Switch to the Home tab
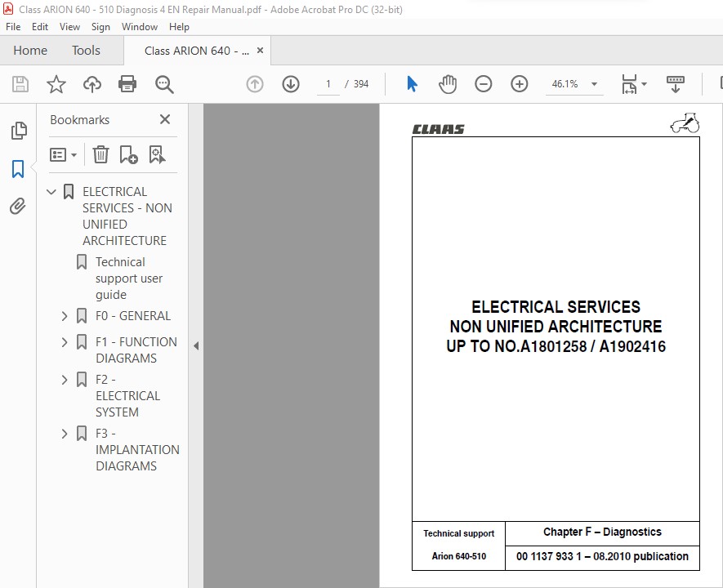This screenshot has height=588, width=723. (30, 51)
